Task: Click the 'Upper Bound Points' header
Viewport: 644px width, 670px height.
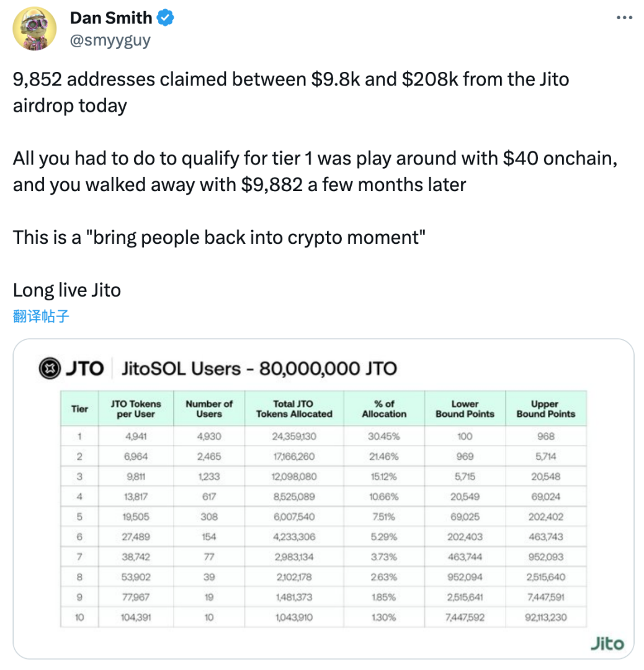Action: click(545, 409)
